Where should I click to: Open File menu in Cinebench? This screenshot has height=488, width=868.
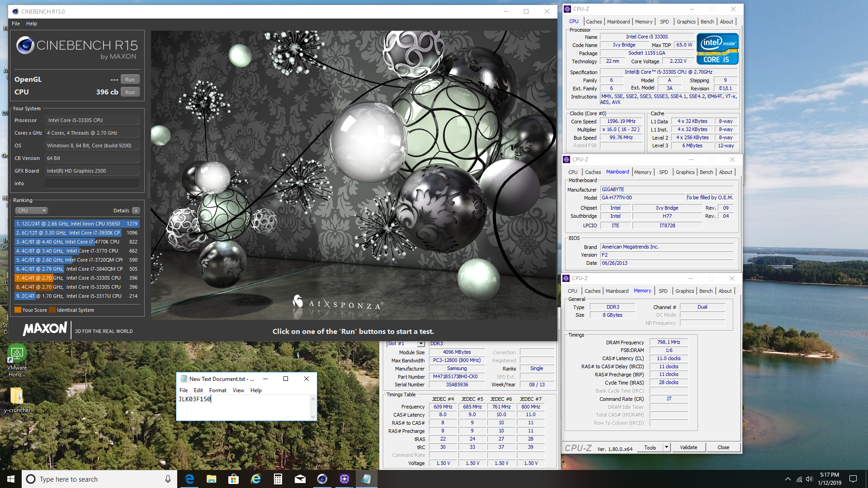coord(16,23)
